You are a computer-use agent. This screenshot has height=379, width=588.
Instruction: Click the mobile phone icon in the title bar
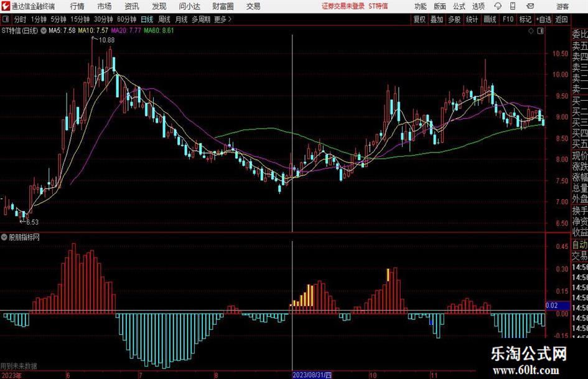tap(513, 6)
